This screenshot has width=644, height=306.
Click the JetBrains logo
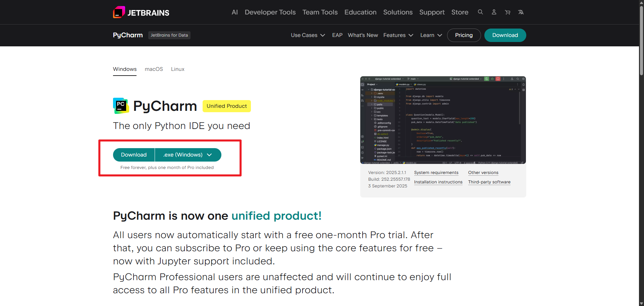(x=141, y=12)
